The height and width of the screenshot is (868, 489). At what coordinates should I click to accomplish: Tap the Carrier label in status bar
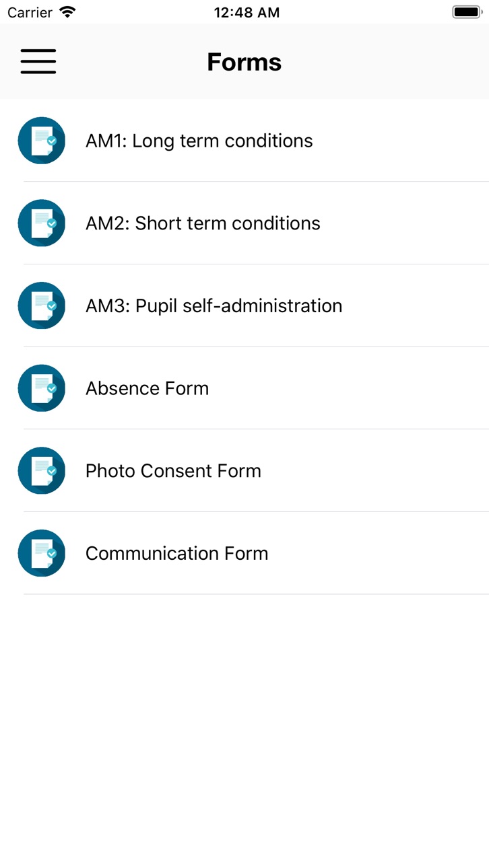[x=30, y=12]
